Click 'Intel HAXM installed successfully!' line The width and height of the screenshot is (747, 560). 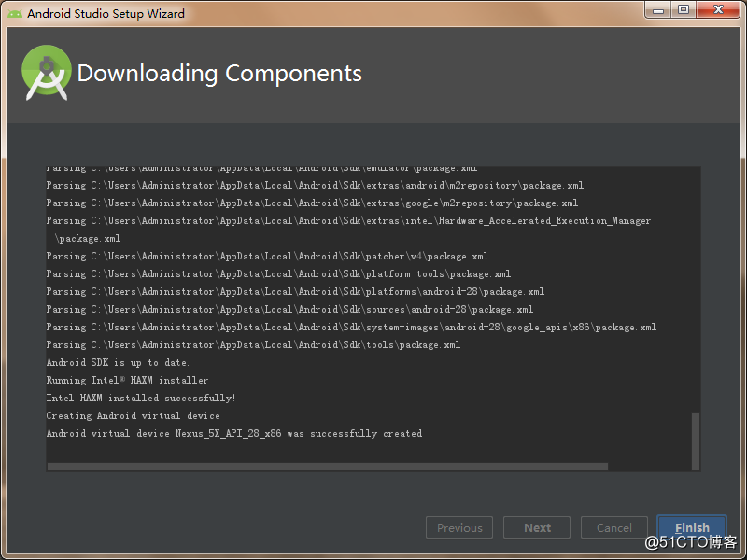click(141, 399)
